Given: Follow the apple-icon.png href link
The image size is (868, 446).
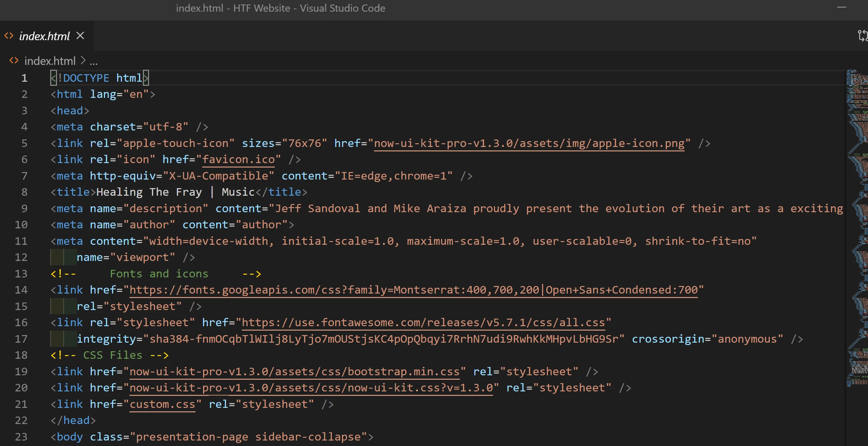Looking at the screenshot, I should click(x=529, y=143).
